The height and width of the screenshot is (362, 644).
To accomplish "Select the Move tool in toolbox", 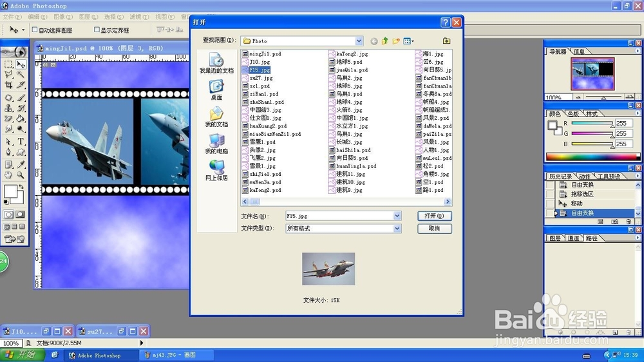I will (21, 64).
